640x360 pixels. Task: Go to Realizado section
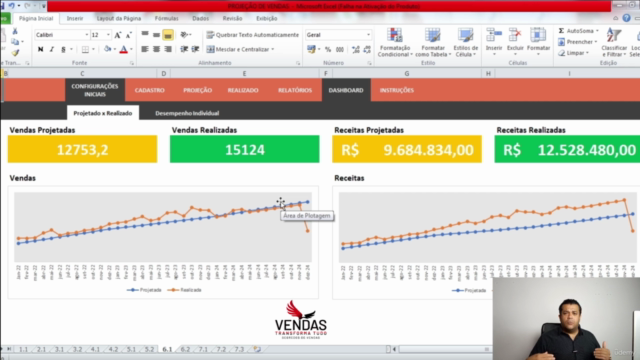click(243, 90)
